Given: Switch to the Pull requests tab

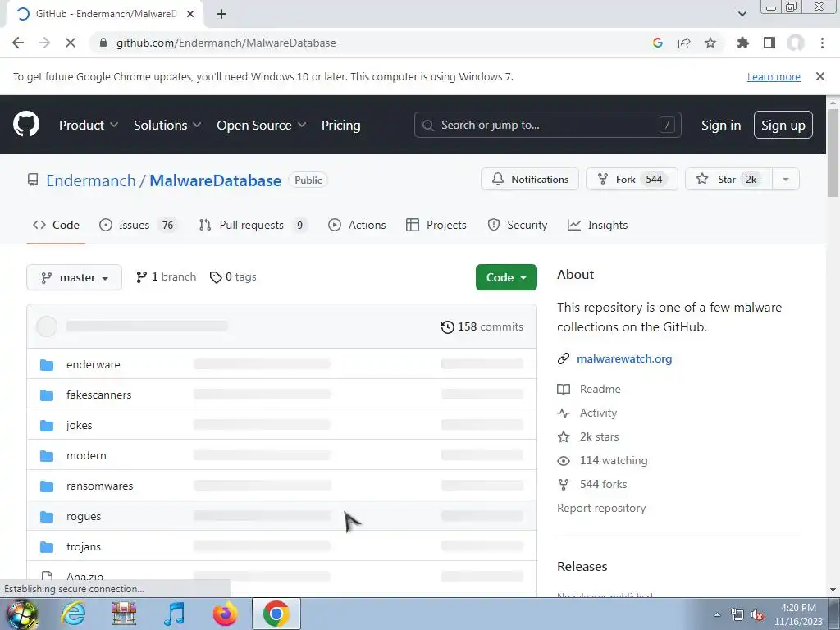Looking at the screenshot, I should [253, 225].
